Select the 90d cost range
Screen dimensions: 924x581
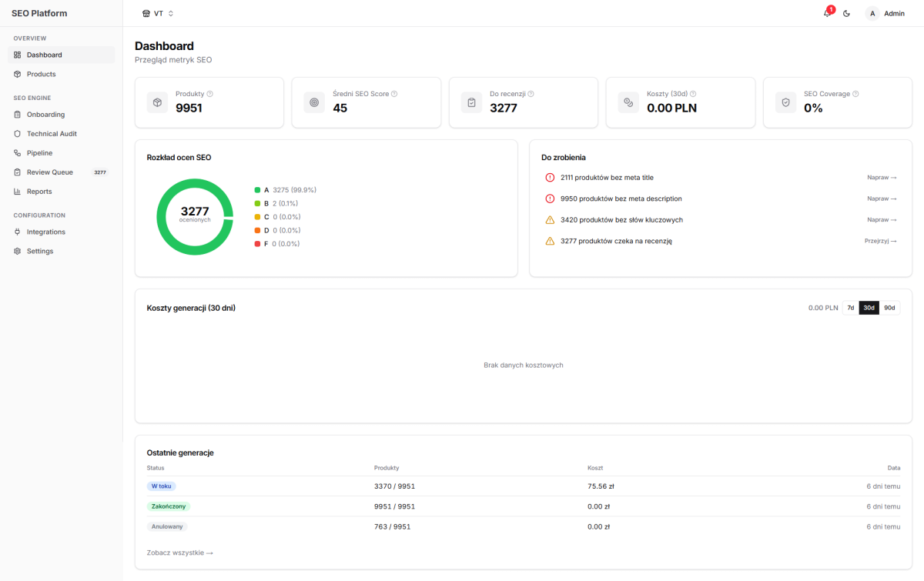(x=889, y=308)
